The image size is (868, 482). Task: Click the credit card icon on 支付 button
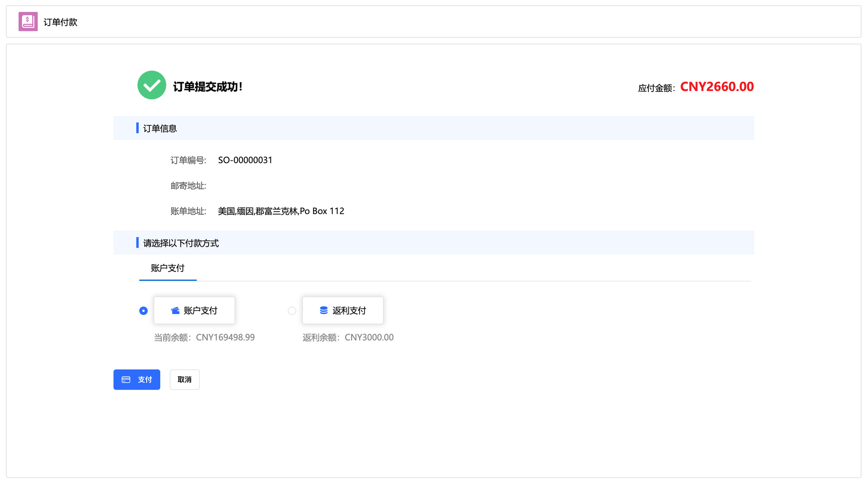pos(126,380)
